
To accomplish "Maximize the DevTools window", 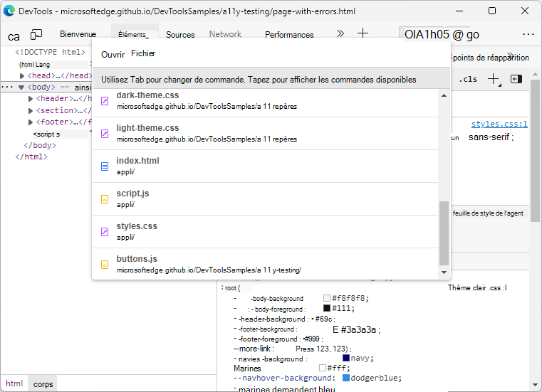I will [x=492, y=11].
